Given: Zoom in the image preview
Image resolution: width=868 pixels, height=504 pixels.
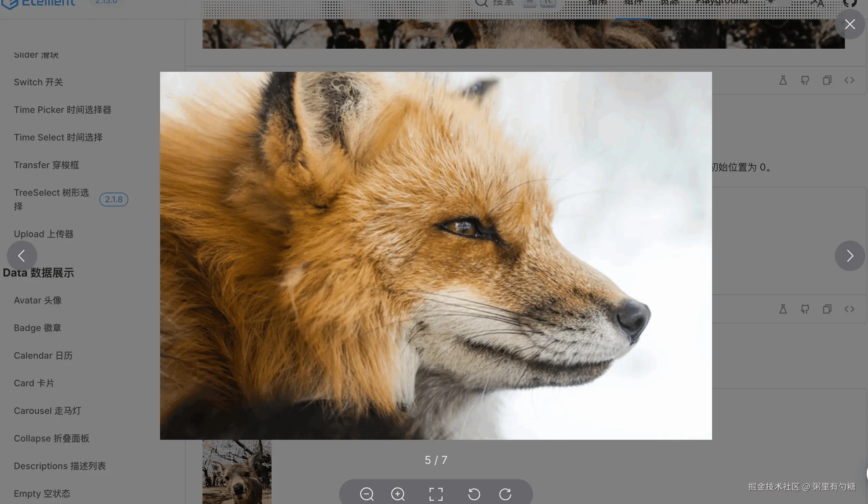Looking at the screenshot, I should (398, 494).
